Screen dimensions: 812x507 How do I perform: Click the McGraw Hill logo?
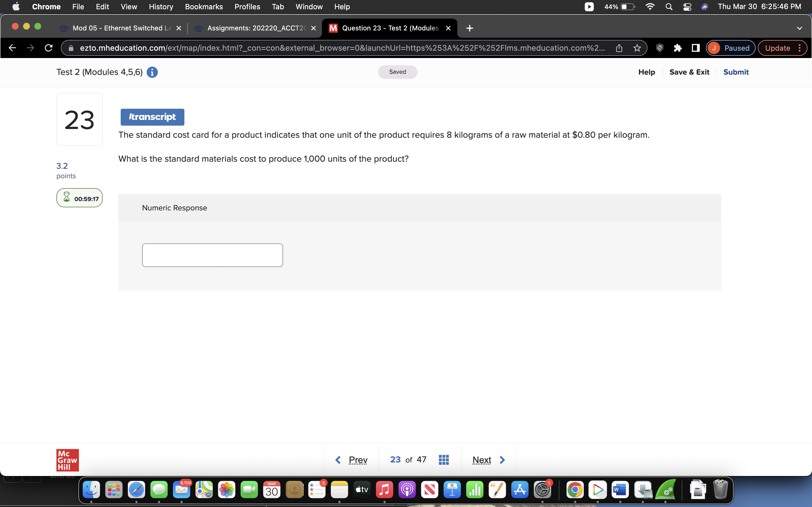point(67,460)
